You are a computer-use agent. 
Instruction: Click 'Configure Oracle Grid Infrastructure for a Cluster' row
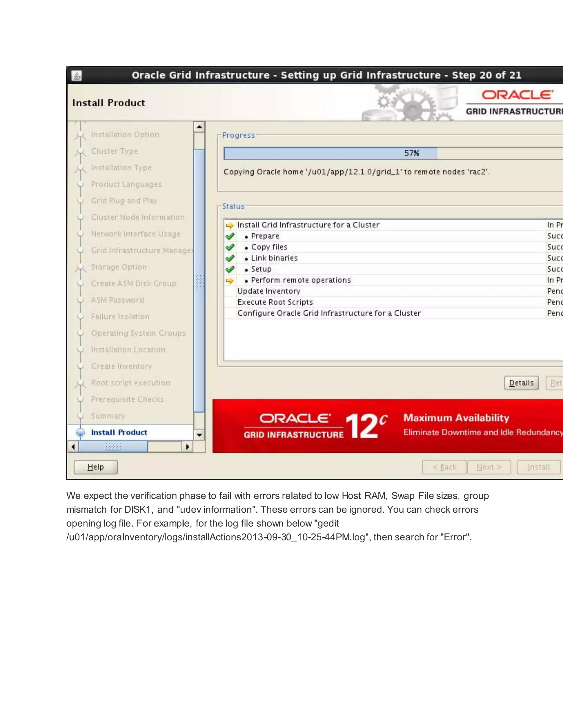[394, 313]
